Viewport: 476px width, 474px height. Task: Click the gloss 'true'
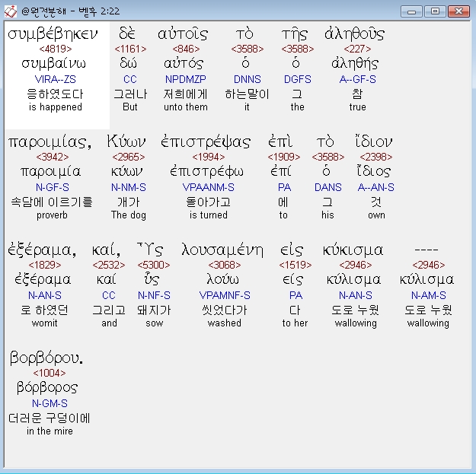tap(358, 107)
